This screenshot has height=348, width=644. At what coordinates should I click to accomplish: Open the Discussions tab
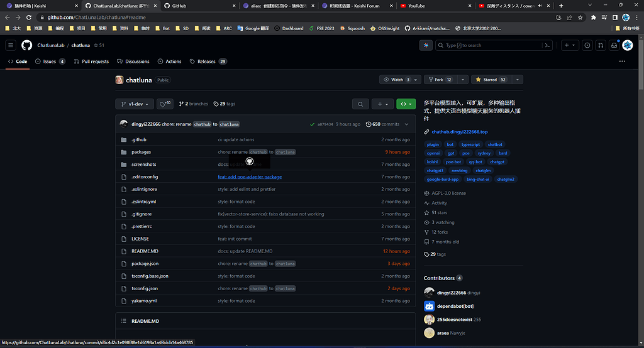[x=133, y=62]
